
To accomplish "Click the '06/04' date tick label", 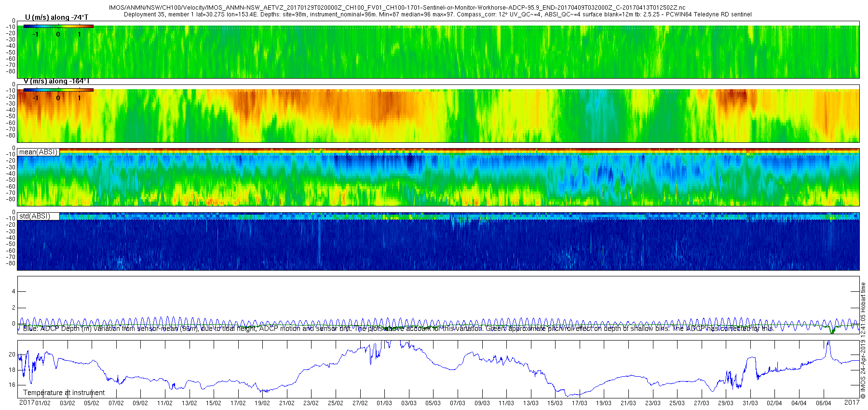I will 824,403.
